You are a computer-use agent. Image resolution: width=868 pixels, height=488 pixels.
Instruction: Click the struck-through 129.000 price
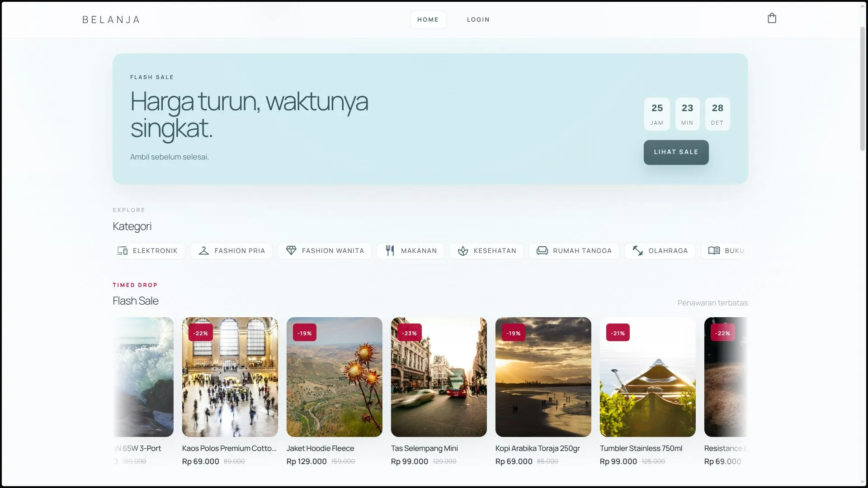point(444,461)
